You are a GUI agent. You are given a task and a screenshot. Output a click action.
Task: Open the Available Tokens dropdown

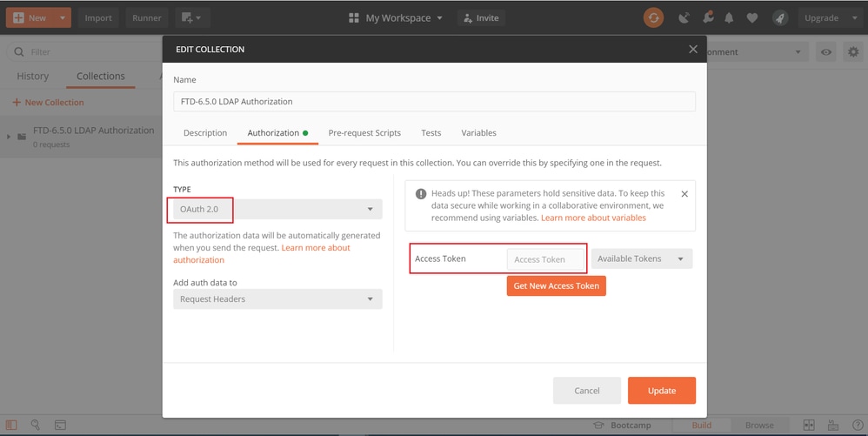point(642,258)
